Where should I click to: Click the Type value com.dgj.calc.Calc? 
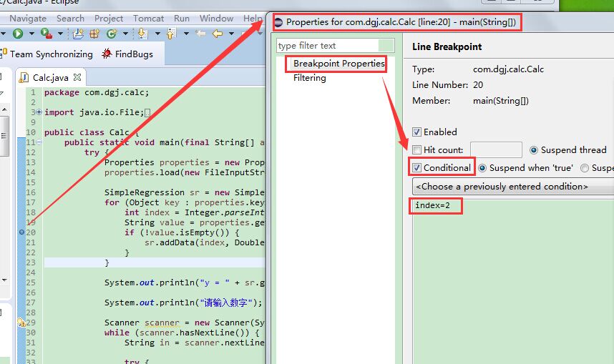tap(508, 69)
